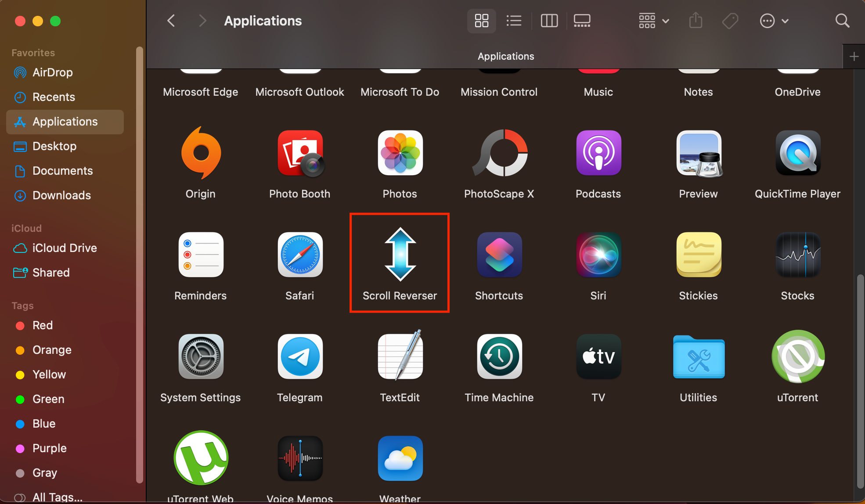This screenshot has width=865, height=504.
Task: Go to Downloads in the sidebar
Action: point(65,195)
